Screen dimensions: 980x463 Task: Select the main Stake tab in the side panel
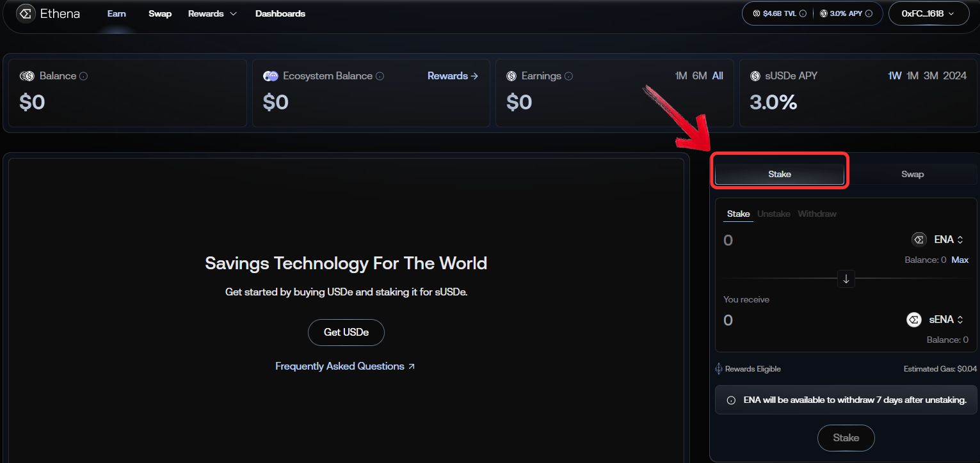tap(780, 174)
